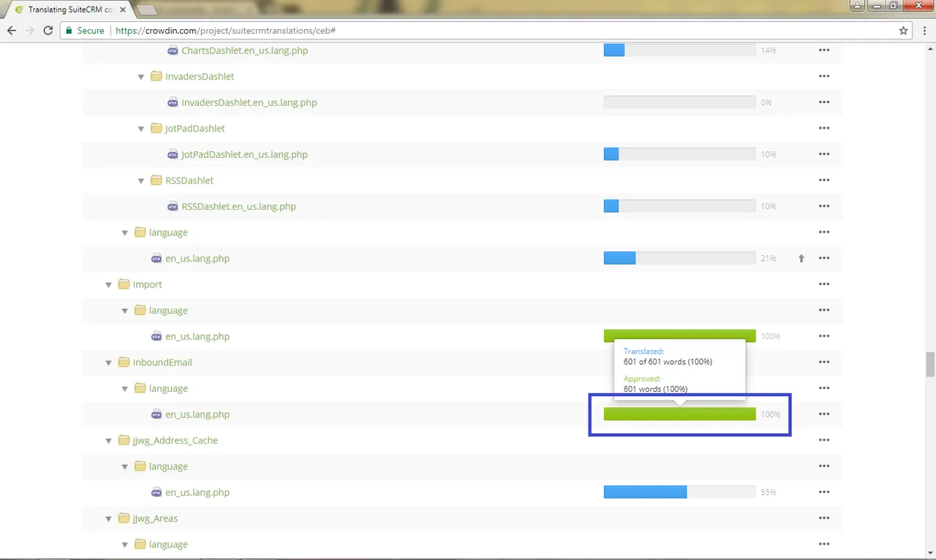Image resolution: width=936 pixels, height=560 pixels.
Task: Open options menu for JotPadDashlet.en_us.lang.php row
Action: pos(824,154)
